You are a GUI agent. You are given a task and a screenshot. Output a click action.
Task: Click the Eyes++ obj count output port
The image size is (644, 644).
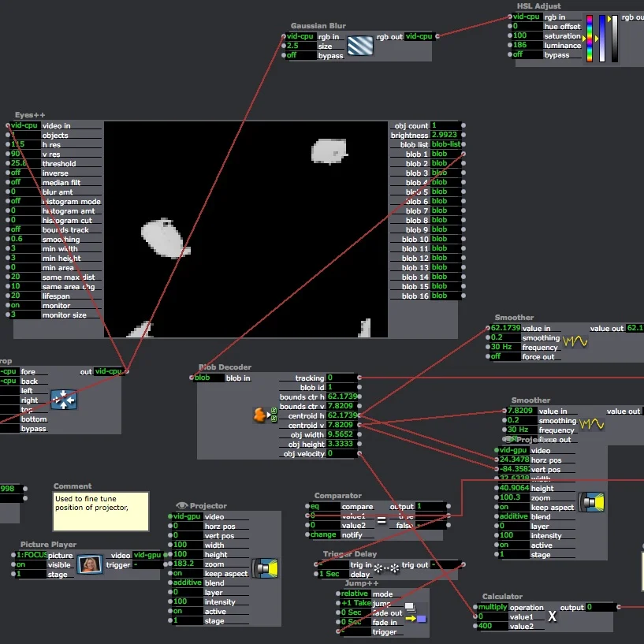(x=463, y=125)
